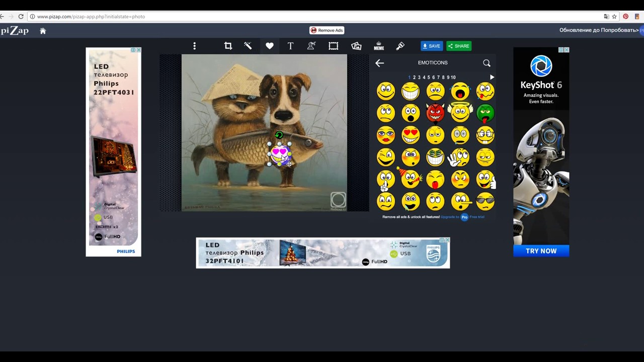The width and height of the screenshot is (644, 362).
Task: Add the crying open-mouth emoticon
Action: (x=460, y=92)
